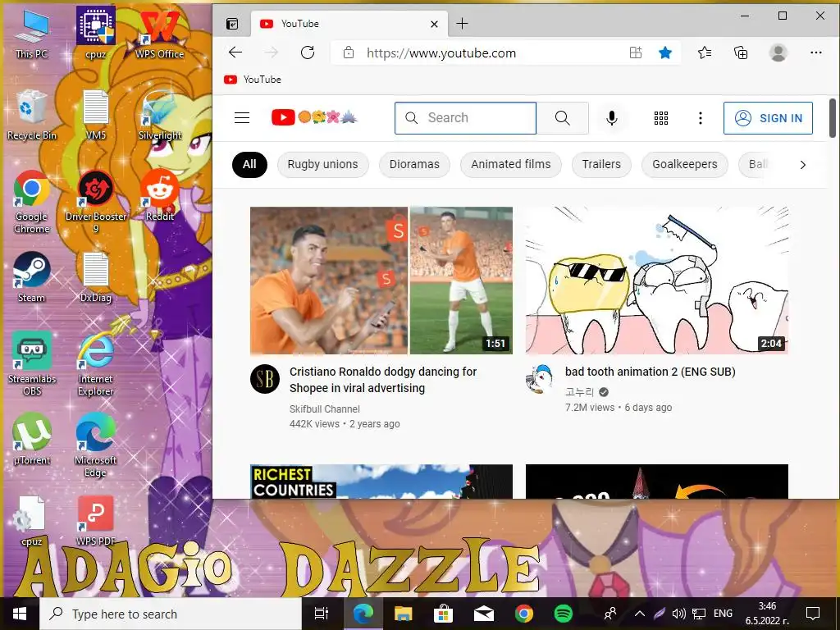Screen dimensions: 840x630
Task: Open File Explorer from the taskbar
Action: [x=403, y=614]
